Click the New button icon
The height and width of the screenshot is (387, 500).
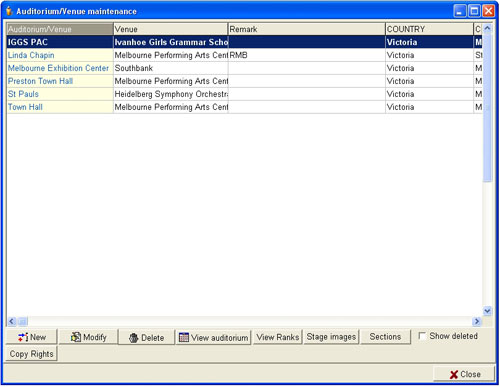click(23, 337)
